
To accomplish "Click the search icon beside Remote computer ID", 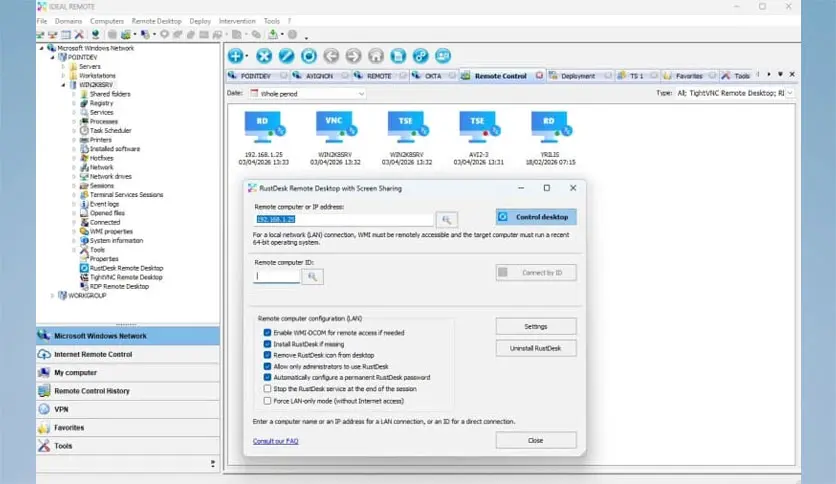I will pos(312,276).
